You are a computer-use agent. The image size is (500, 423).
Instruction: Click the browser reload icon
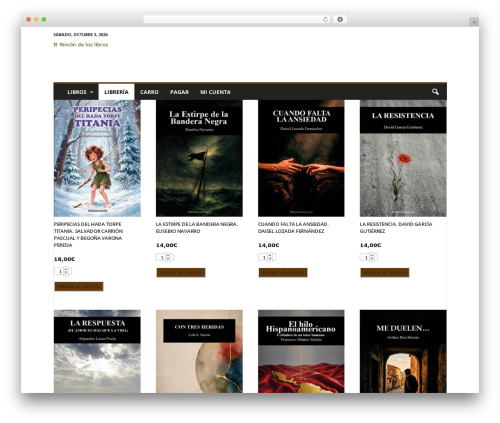point(325,20)
